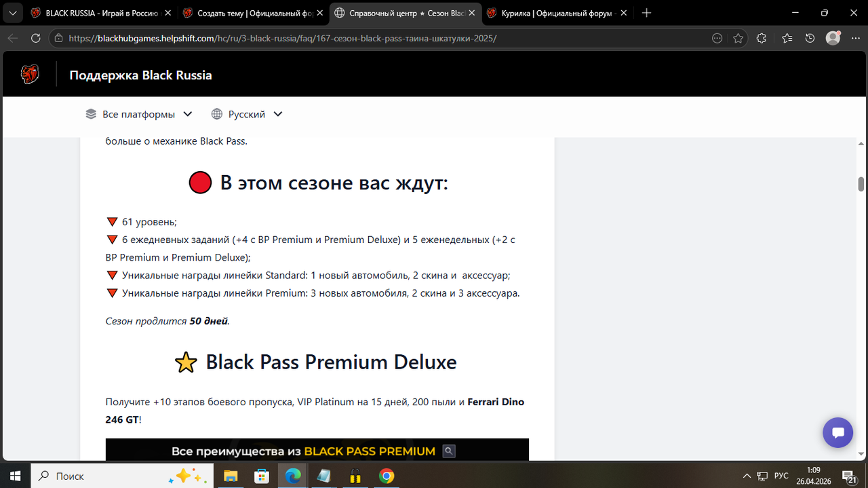Open the clock and calendar
868x488 pixels.
(814, 476)
